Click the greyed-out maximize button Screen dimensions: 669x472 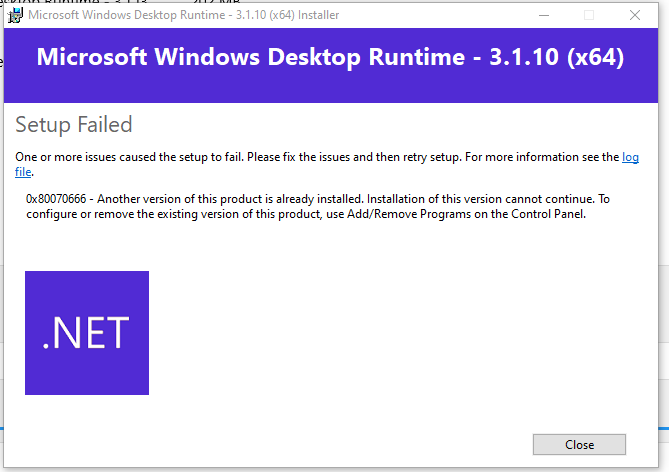(589, 15)
